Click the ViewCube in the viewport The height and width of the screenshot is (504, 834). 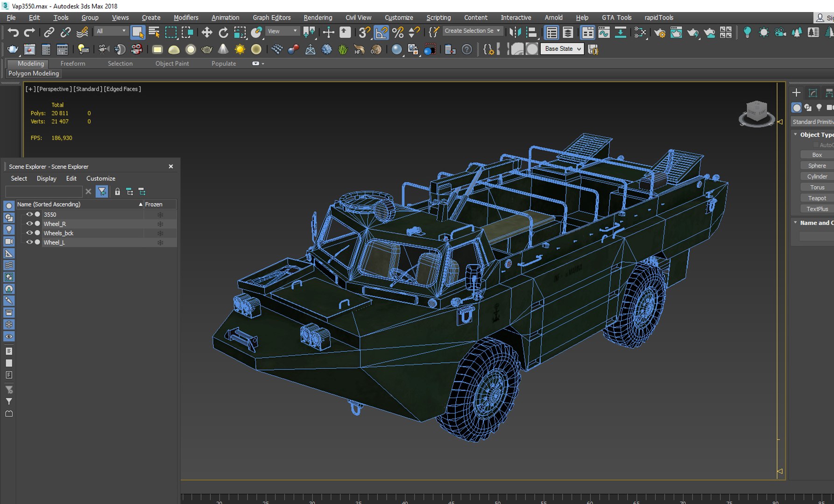pos(756,113)
